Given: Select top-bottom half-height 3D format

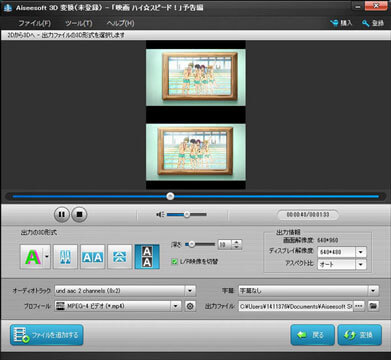Looking at the screenshot, I should pyautogui.click(x=120, y=257).
